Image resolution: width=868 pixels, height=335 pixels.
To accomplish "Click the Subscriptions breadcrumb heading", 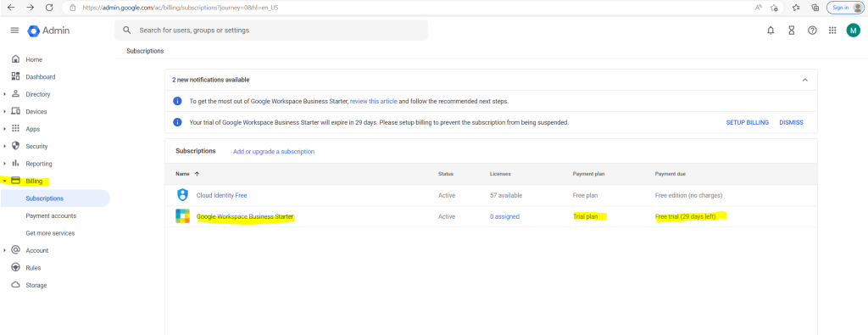I will tap(145, 51).
